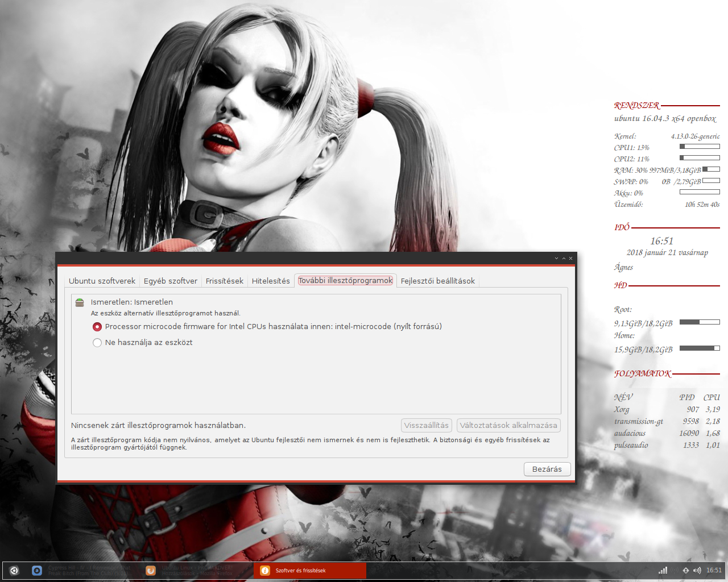Image resolution: width=728 pixels, height=582 pixels.
Task: Click the További illesztőprogramok tab
Action: (346, 281)
